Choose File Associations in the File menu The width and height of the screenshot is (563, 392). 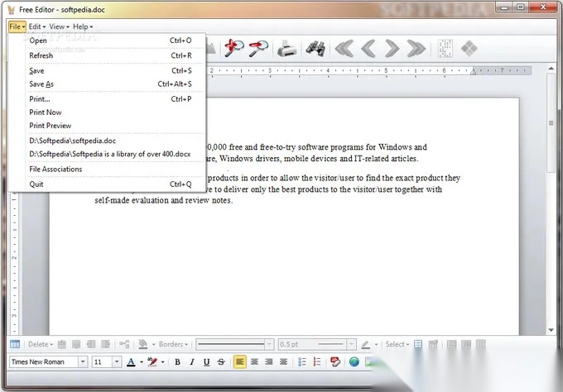(55, 169)
